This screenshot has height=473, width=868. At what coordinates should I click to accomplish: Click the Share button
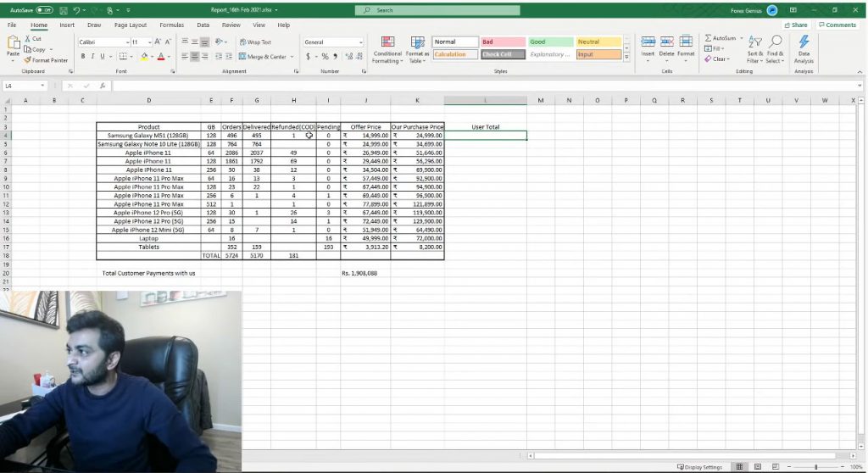796,25
